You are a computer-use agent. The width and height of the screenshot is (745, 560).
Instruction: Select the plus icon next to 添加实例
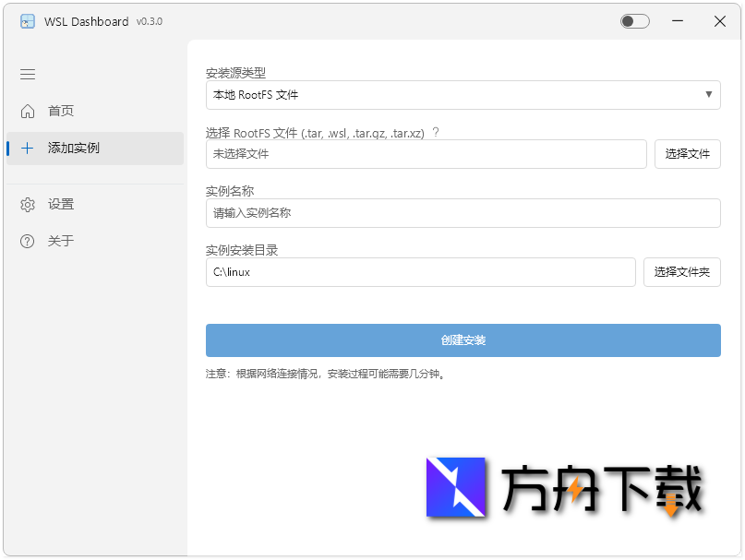click(27, 148)
